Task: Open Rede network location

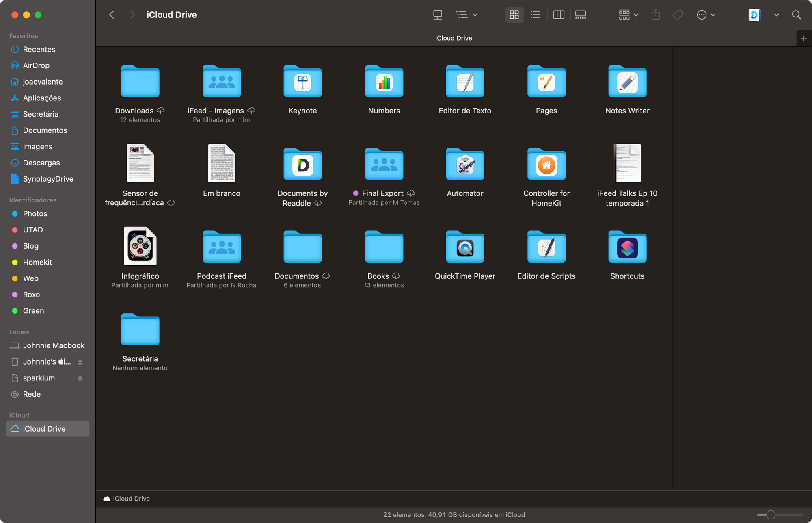Action: click(48, 394)
